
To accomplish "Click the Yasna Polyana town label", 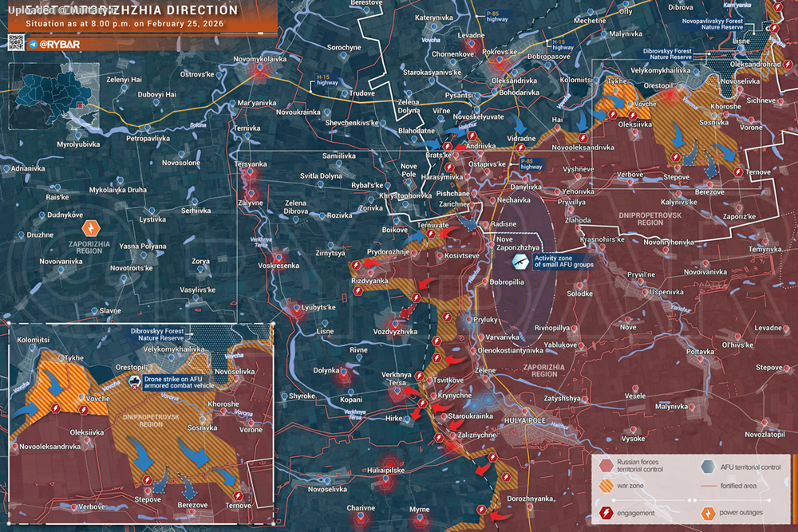I will pos(143,246).
